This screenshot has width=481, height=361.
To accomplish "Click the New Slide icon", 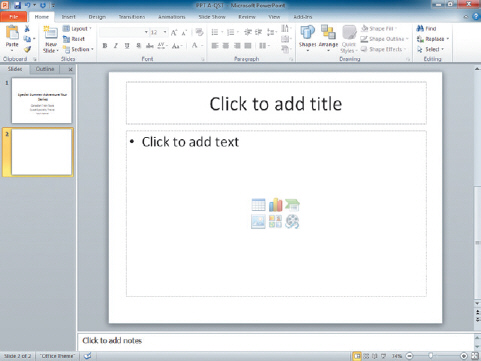I will click(x=51, y=33).
